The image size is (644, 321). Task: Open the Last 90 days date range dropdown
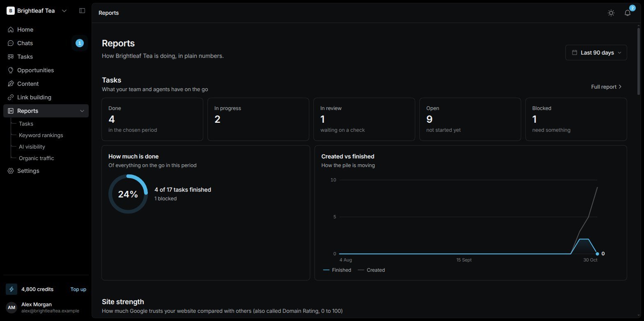[x=596, y=53]
